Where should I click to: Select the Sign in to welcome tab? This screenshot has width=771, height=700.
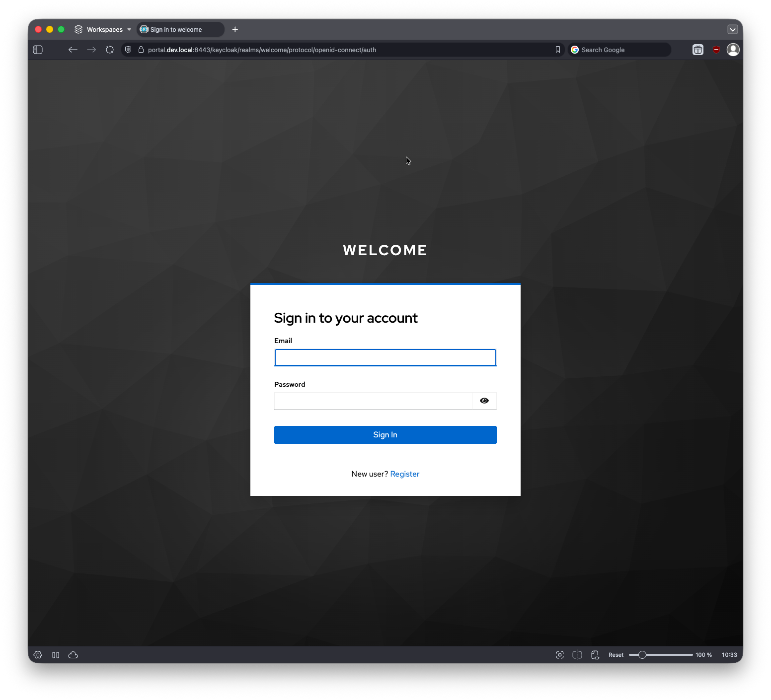(x=180, y=29)
